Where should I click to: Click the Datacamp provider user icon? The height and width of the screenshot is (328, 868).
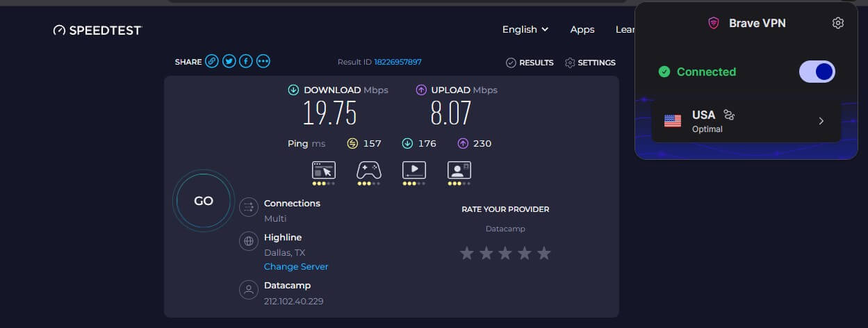[x=248, y=289]
